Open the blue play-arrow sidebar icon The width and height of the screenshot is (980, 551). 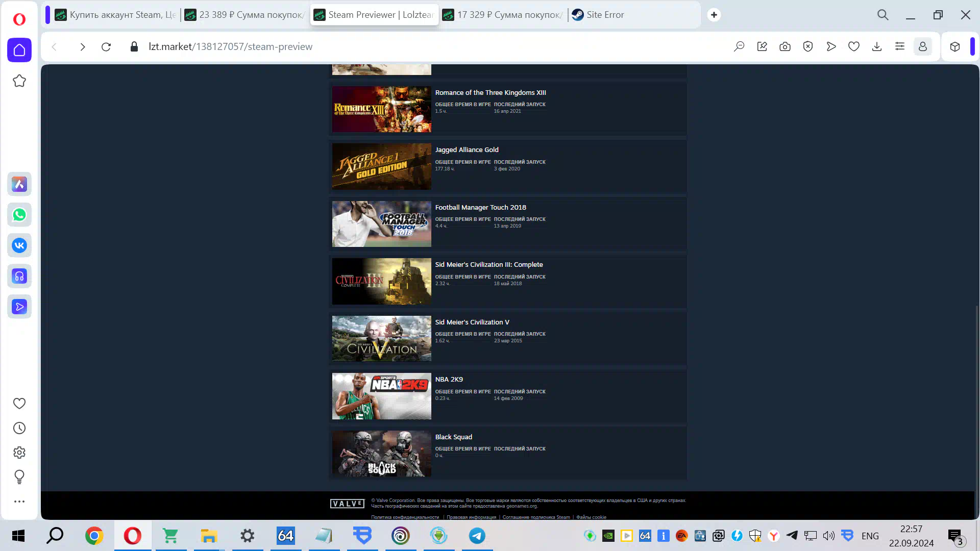[19, 307]
